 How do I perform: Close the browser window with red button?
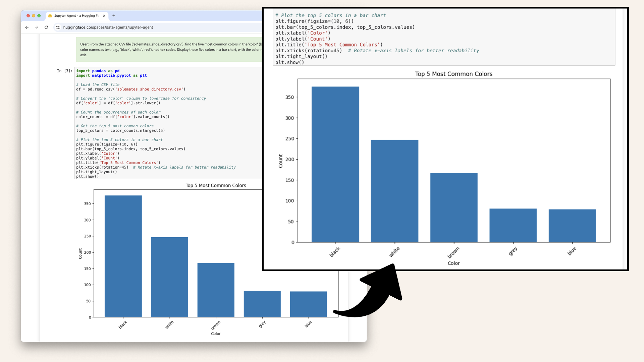click(28, 16)
